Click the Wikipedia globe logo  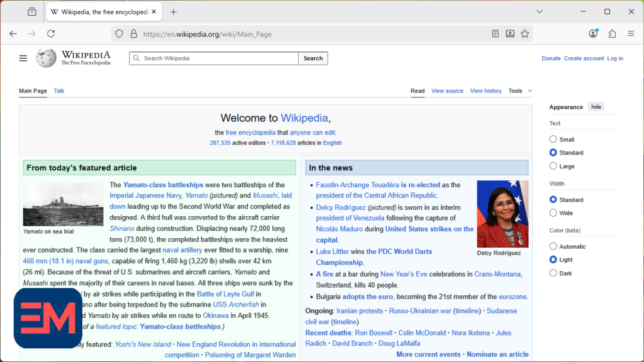tap(46, 58)
